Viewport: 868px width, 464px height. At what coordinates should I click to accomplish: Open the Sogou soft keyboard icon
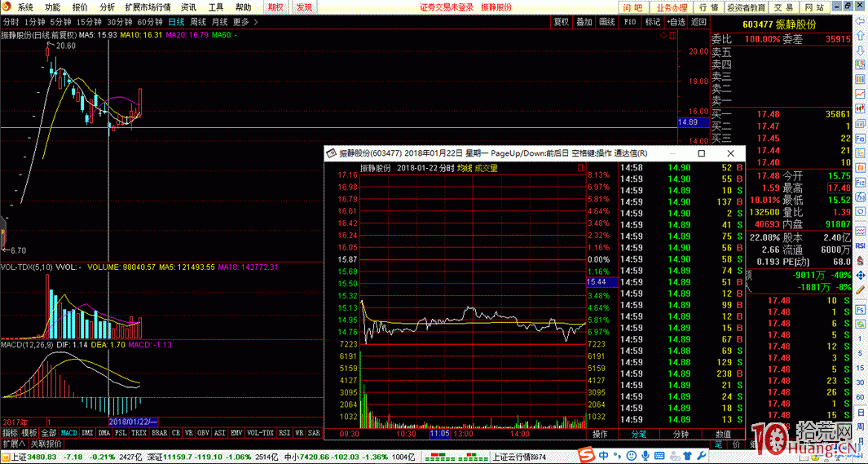(x=659, y=456)
